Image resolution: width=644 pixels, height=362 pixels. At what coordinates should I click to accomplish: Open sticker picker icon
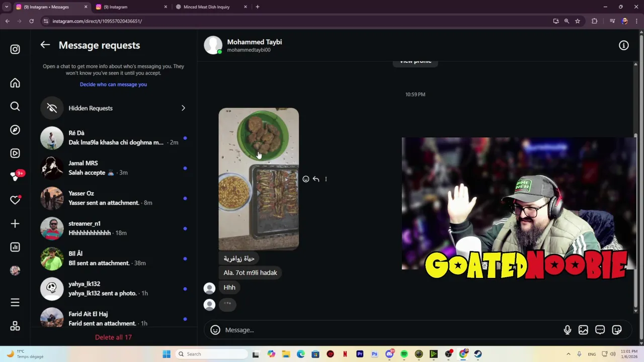tap(617, 330)
